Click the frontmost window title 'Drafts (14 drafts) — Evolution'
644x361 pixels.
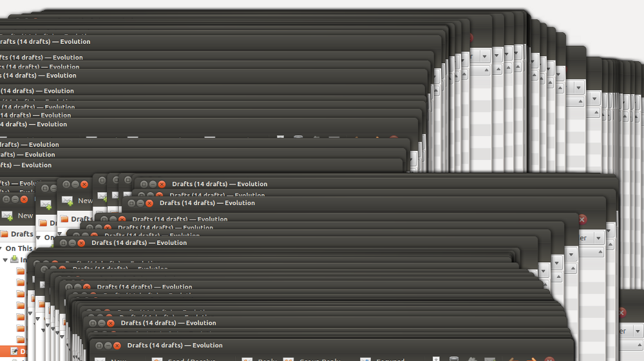[175, 346]
